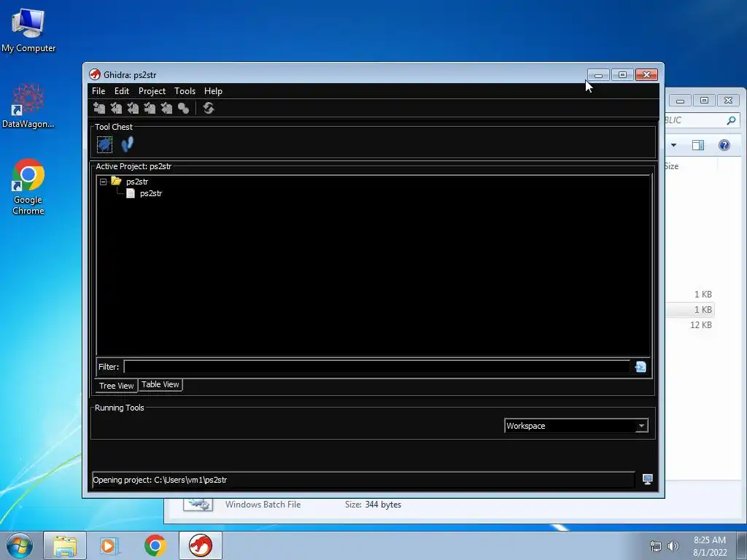Viewport: 747px width, 560px height.
Task: Open the My Computer desktop icon
Action: pos(28,31)
